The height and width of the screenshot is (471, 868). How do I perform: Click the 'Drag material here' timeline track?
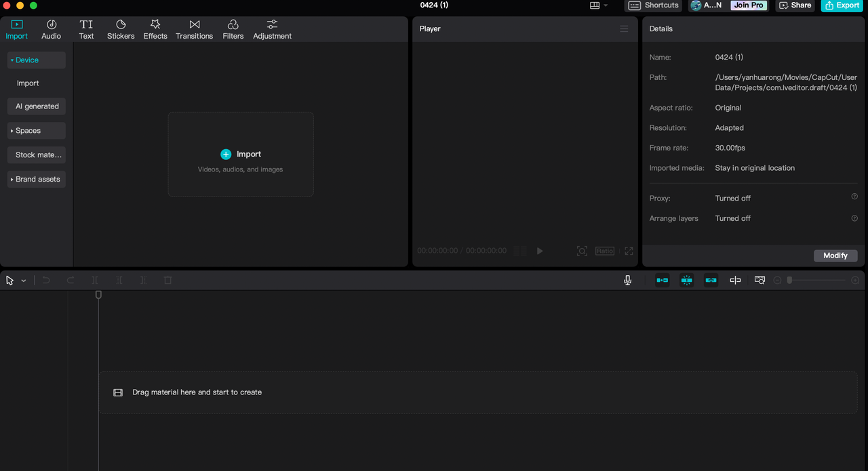[x=478, y=392]
